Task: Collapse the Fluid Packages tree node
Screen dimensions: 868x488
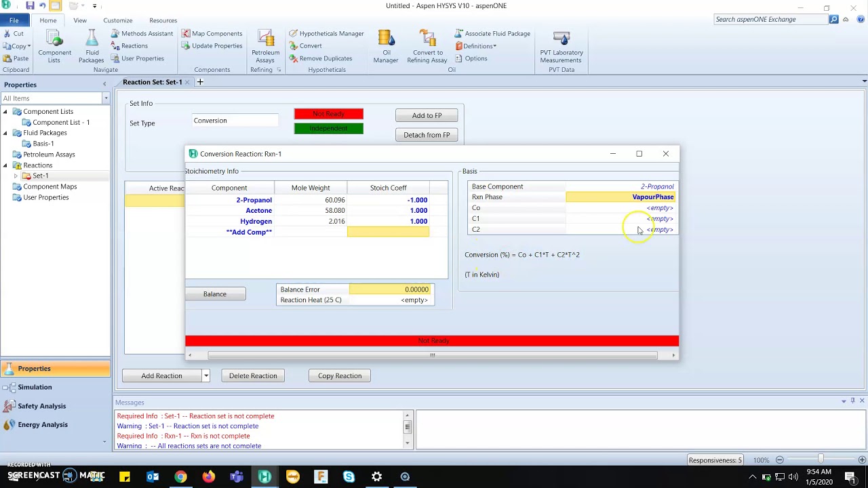Action: coord(5,133)
